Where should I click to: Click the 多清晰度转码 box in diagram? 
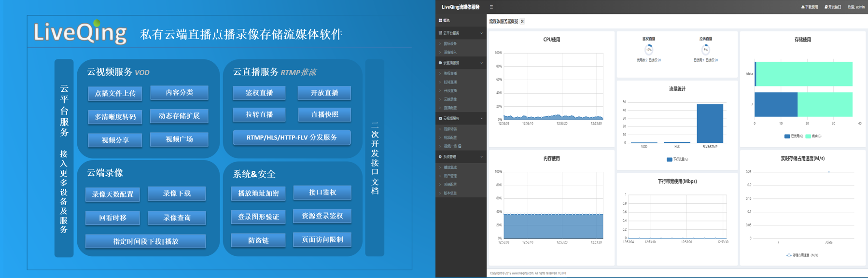[115, 116]
